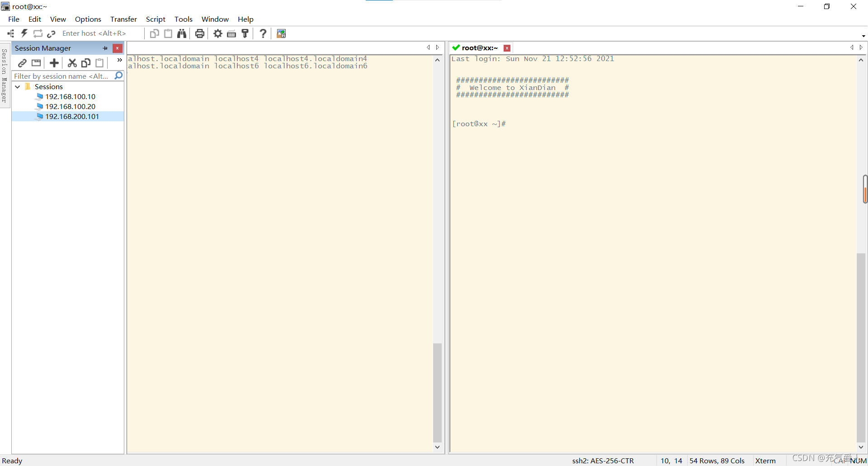
Task: Click Connect in Tab icon in Session Manager
Action: click(36, 63)
